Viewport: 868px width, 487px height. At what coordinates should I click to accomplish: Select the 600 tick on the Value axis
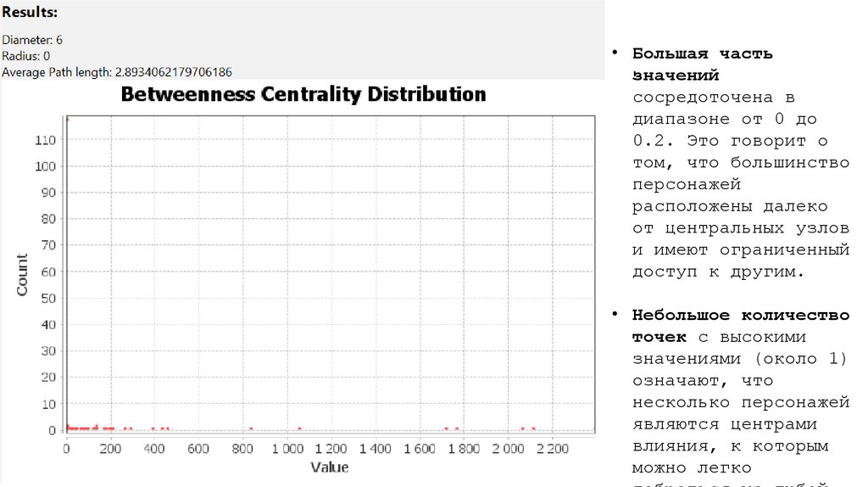[x=199, y=447]
